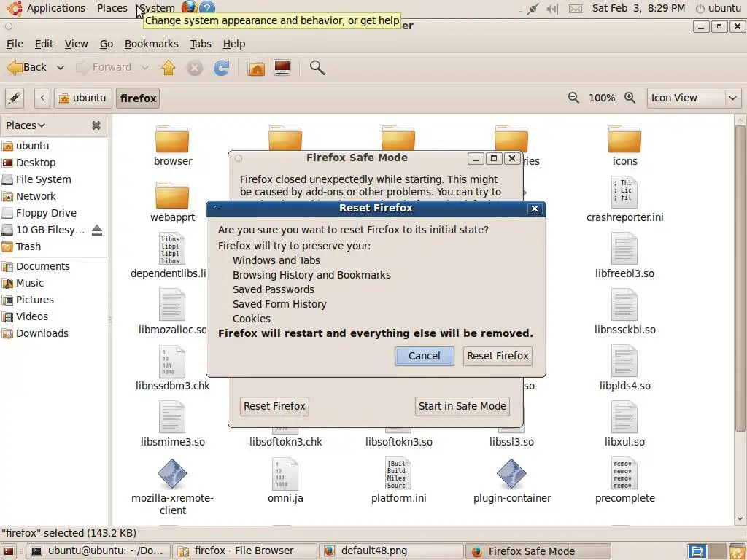Select the omni.ja file icon

pyautogui.click(x=285, y=473)
